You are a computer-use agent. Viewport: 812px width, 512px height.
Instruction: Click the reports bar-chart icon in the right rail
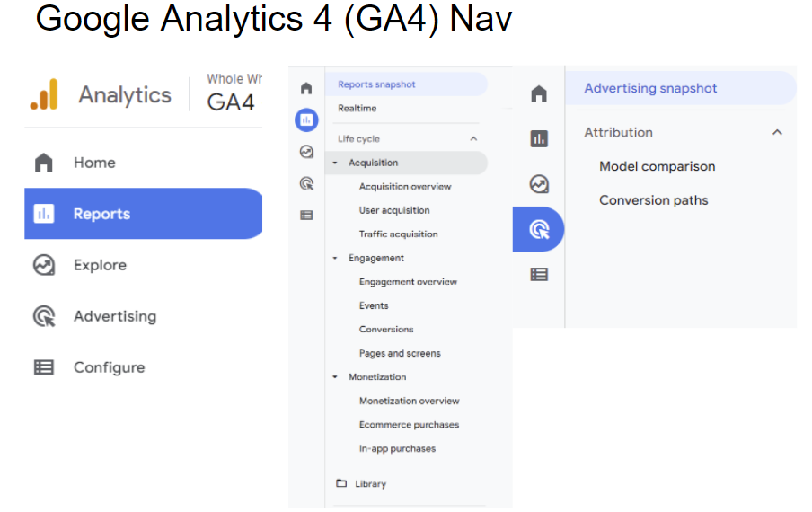coord(539,138)
